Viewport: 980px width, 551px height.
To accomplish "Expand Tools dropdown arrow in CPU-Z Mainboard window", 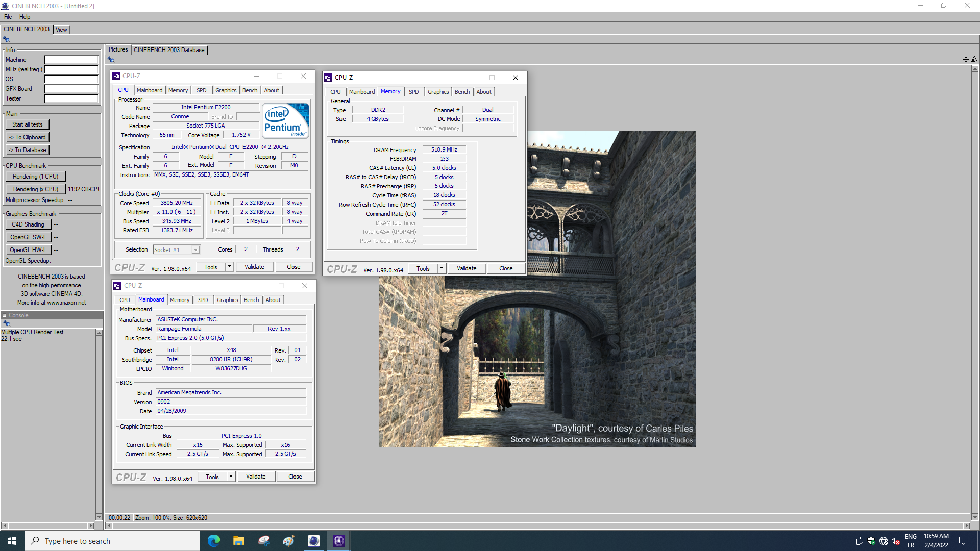I will pyautogui.click(x=231, y=477).
